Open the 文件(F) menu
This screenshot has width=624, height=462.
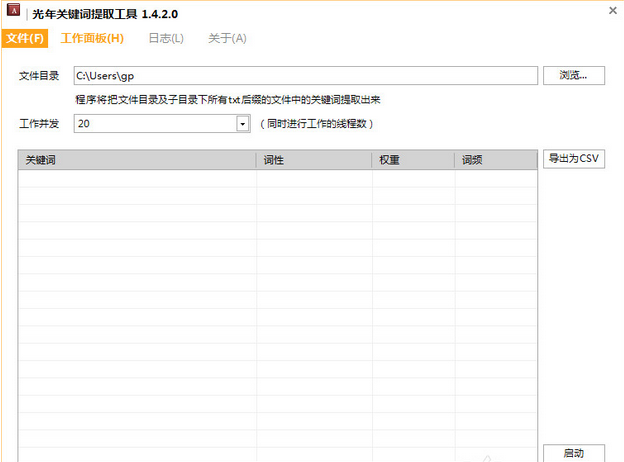click(x=25, y=39)
